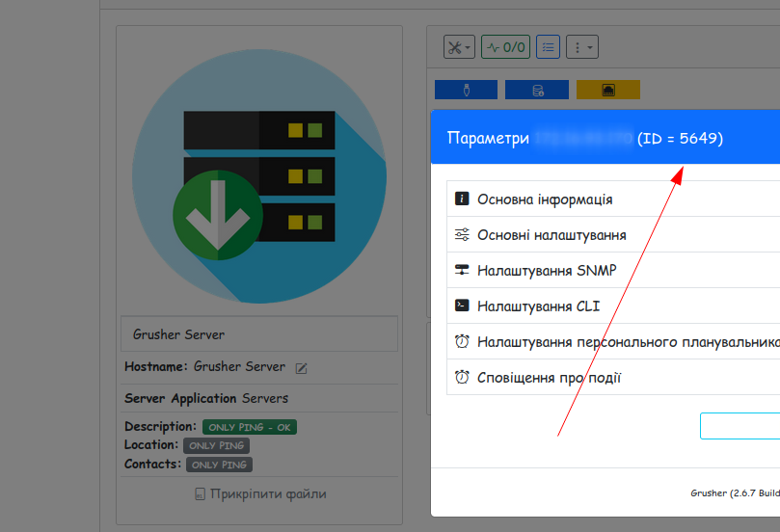Click the ONLY PING contacts badge
The width and height of the screenshot is (780, 532).
click(219, 465)
